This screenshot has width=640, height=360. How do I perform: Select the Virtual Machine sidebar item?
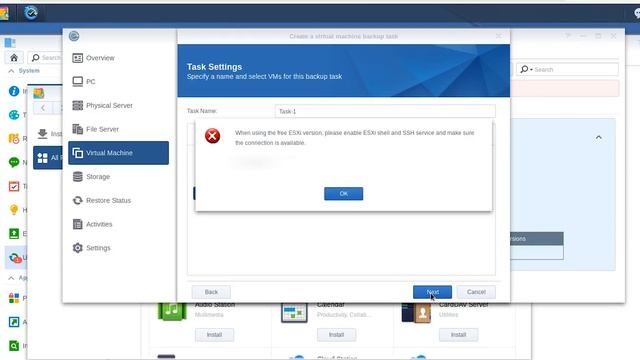pos(118,153)
